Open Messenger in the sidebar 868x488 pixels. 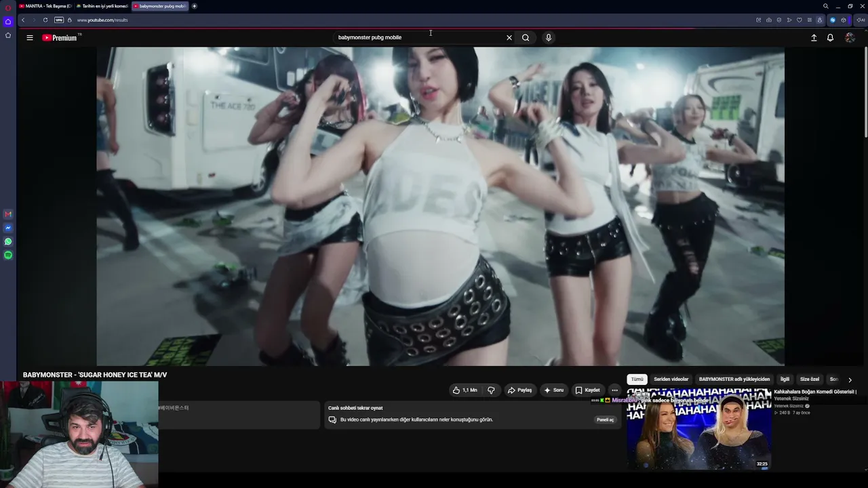[x=8, y=228]
